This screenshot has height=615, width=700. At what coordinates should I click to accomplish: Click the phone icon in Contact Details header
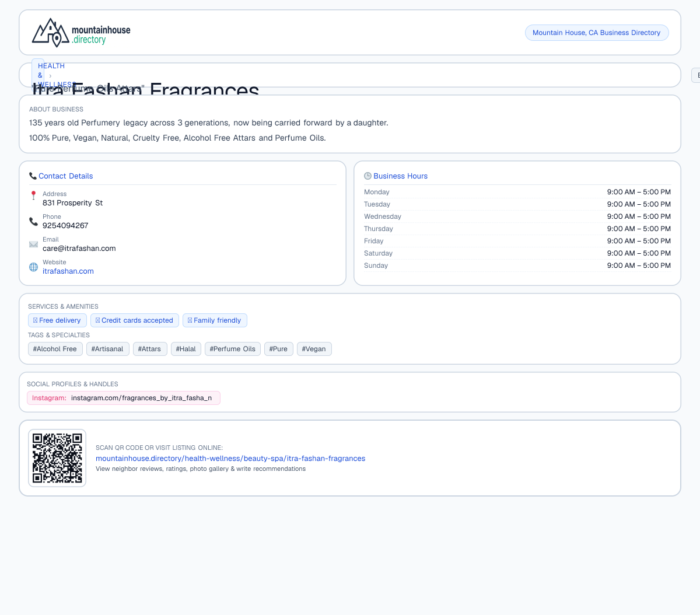point(33,176)
